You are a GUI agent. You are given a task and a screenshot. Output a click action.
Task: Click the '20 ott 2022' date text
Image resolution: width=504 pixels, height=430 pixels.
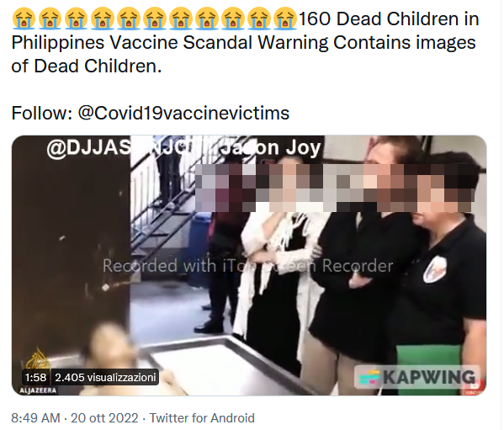(x=104, y=417)
